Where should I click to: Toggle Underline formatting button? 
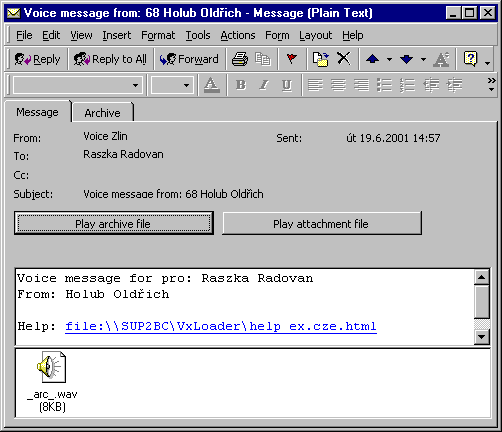287,85
